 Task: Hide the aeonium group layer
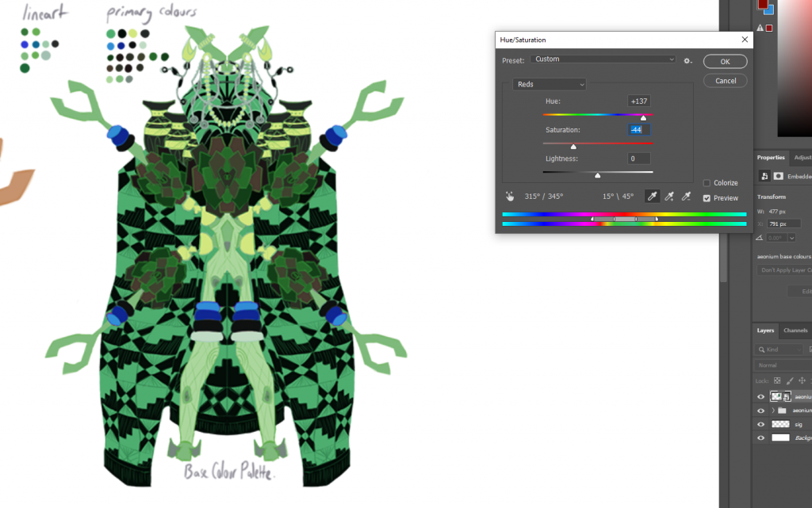point(760,411)
